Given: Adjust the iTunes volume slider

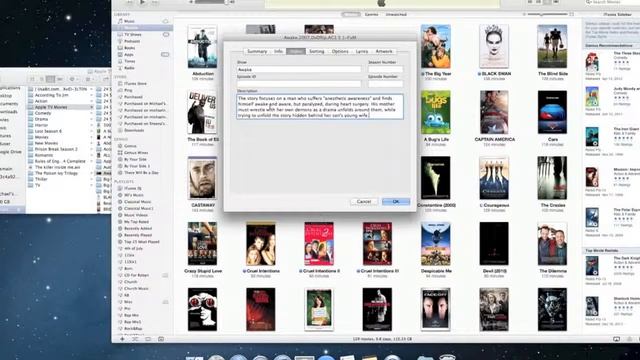Looking at the screenshot, I should pos(212,2).
